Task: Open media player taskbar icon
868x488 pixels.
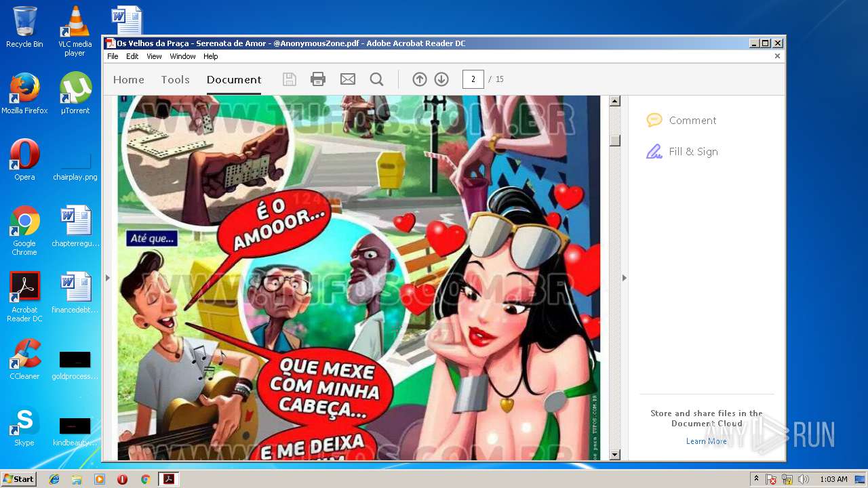Action: pyautogui.click(x=100, y=479)
